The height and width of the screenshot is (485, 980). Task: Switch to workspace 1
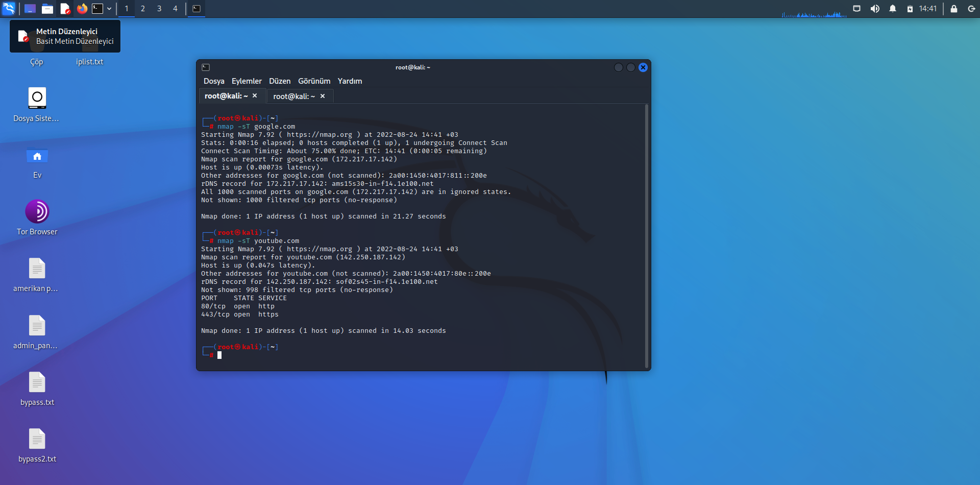127,9
